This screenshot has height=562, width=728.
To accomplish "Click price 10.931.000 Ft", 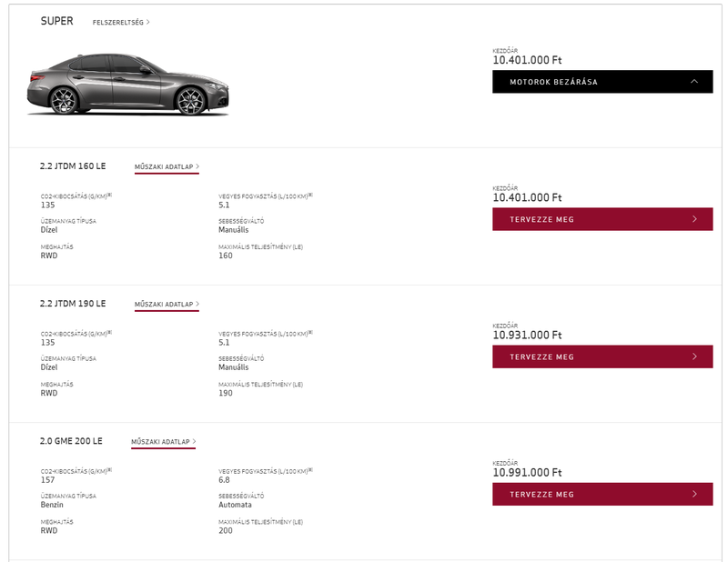I will (x=527, y=335).
